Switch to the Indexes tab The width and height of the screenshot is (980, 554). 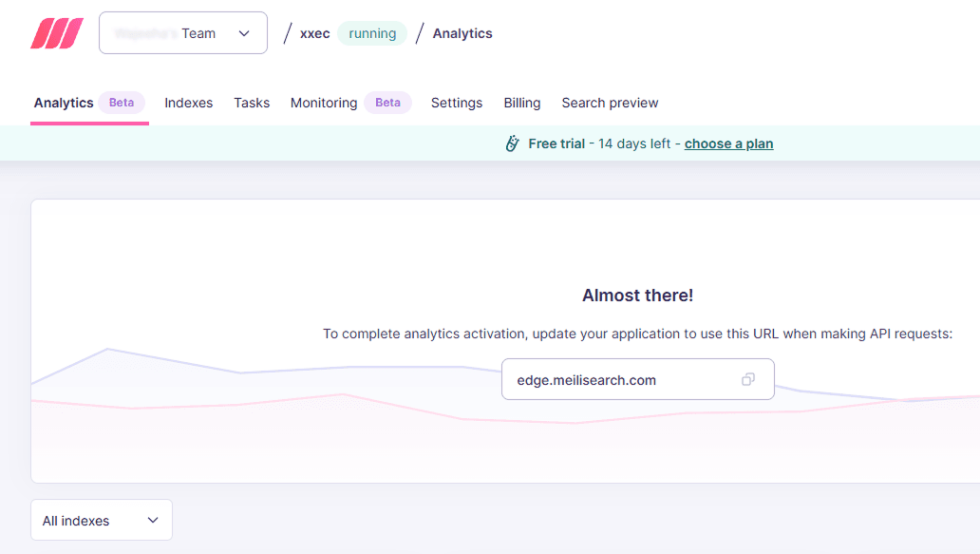188,102
